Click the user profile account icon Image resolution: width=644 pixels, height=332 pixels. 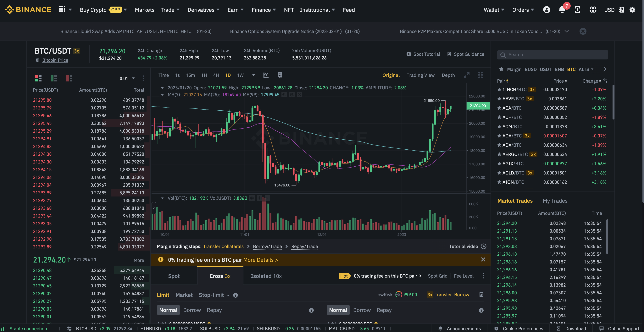(x=547, y=10)
